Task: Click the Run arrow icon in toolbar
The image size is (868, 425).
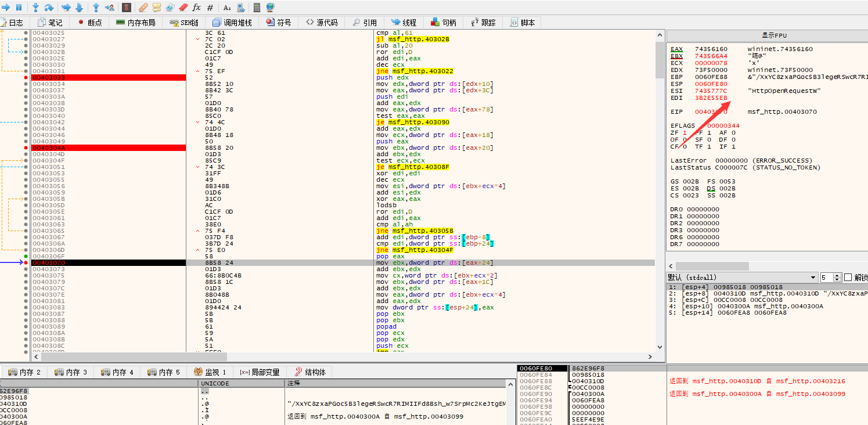Action: coord(6,8)
